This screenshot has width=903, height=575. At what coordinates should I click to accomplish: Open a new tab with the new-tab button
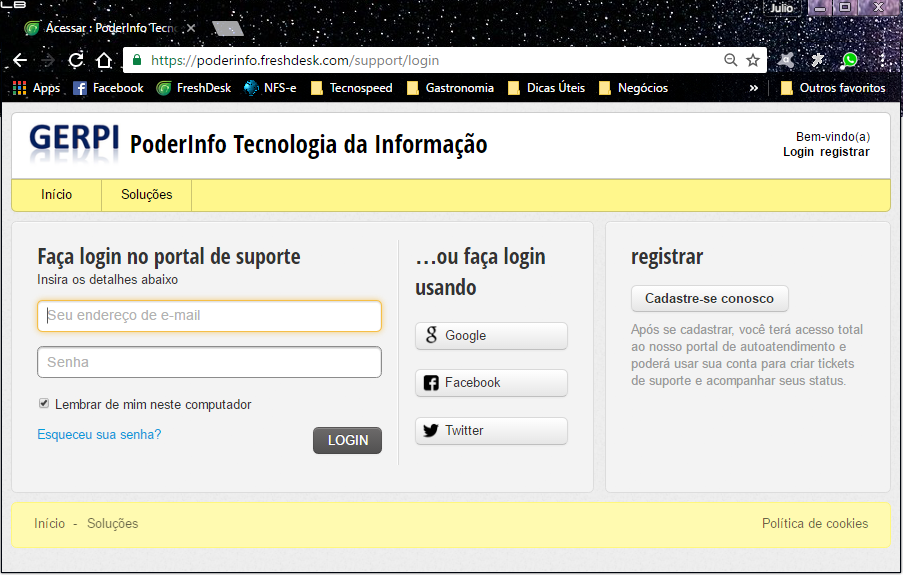click(x=227, y=28)
